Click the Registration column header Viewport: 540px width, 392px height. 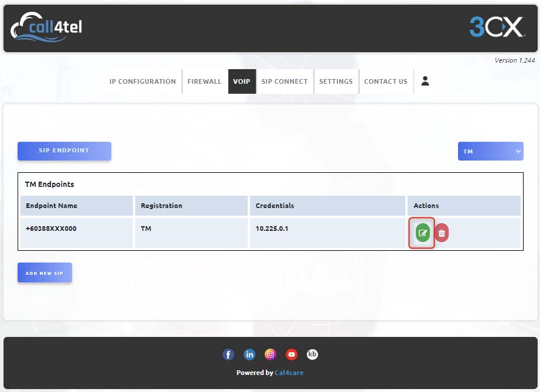[x=191, y=206]
